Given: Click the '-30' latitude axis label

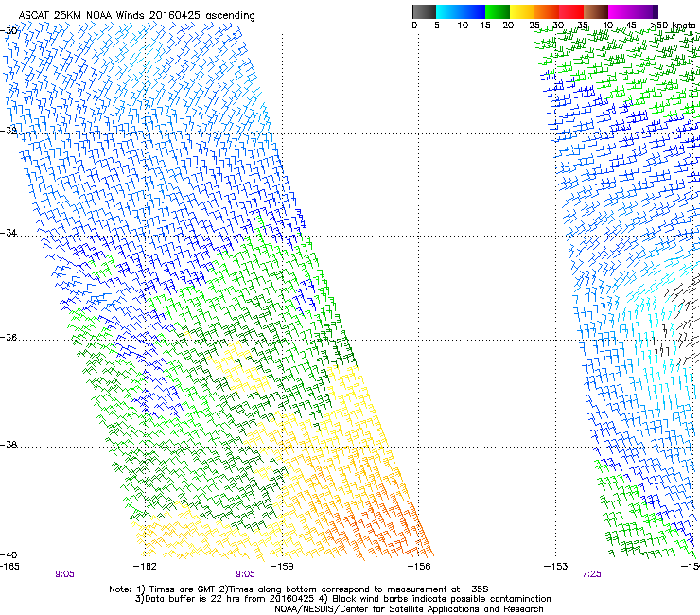Looking at the screenshot, I should click(x=9, y=30).
